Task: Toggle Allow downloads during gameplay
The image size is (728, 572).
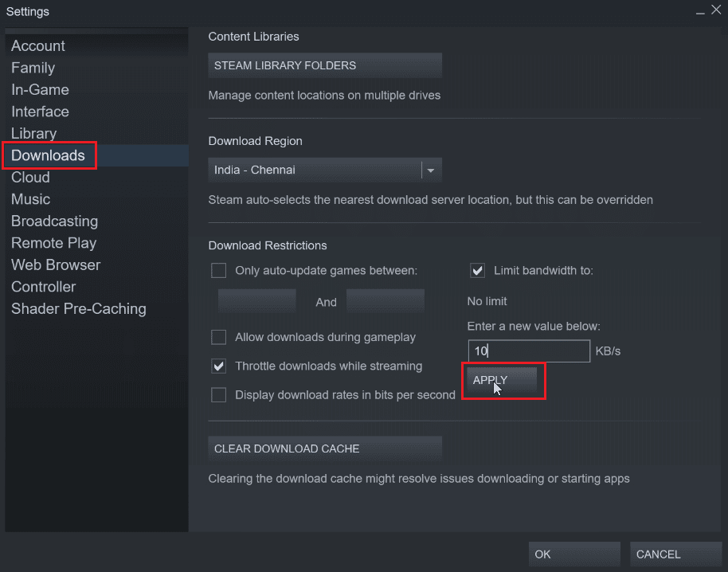Action: (219, 337)
